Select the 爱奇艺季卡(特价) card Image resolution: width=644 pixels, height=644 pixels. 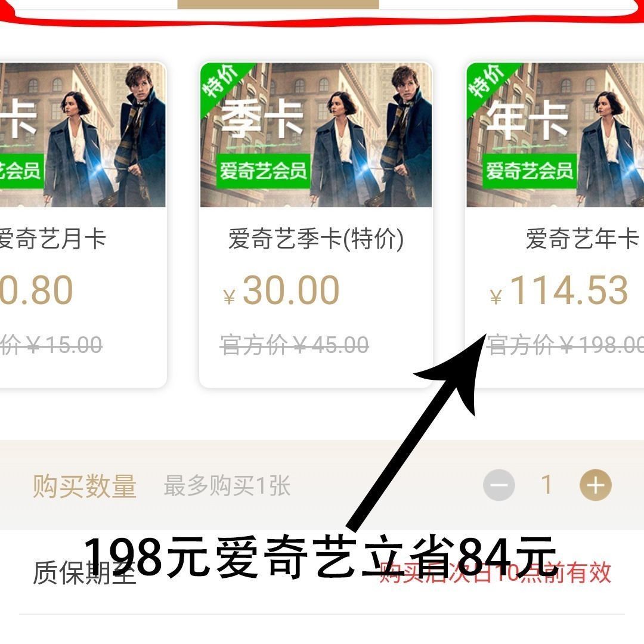tap(316, 225)
